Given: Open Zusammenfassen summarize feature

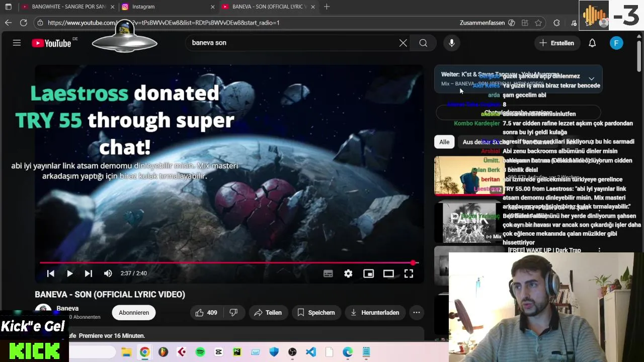Looking at the screenshot, I should tap(487, 23).
